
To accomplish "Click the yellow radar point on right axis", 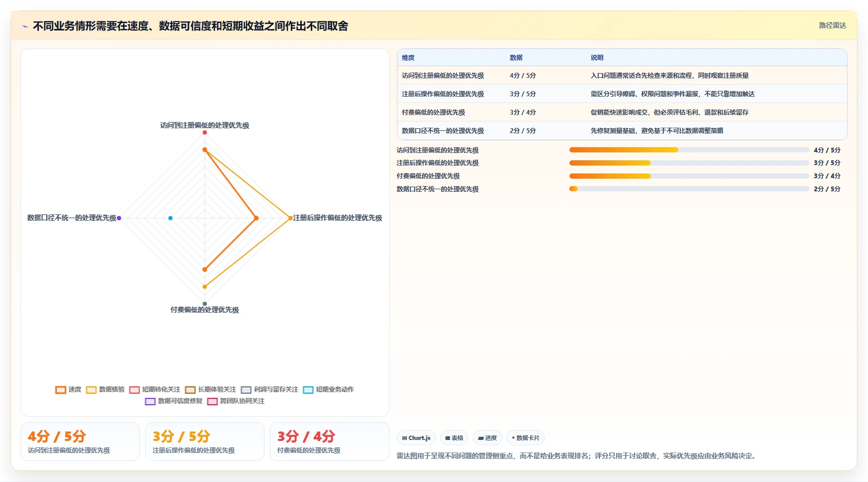I will (x=290, y=218).
